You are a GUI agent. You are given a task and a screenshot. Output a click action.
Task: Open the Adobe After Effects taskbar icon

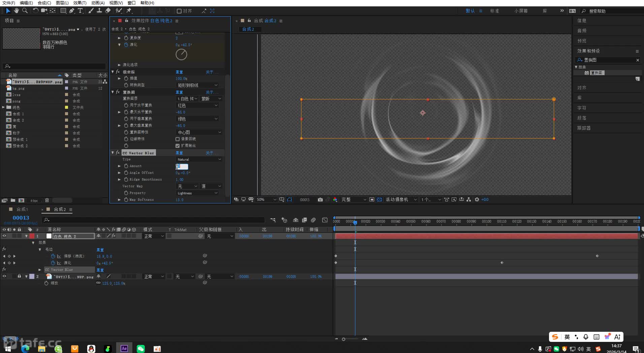pos(124,349)
